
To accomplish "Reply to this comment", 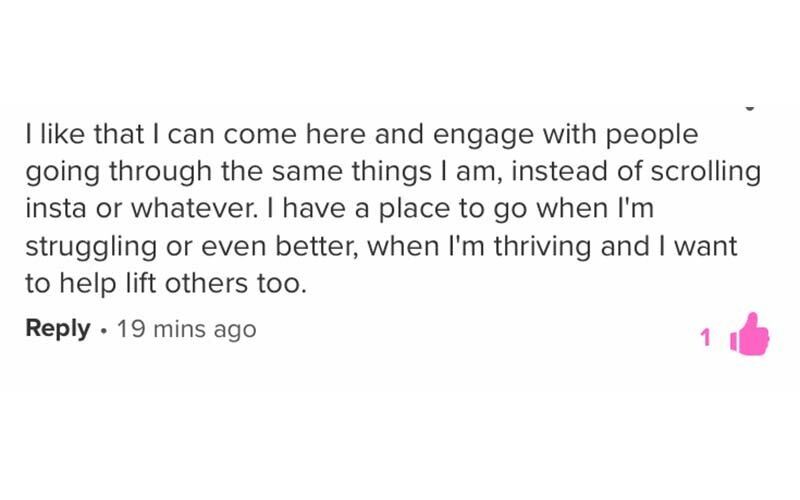I will click(58, 329).
